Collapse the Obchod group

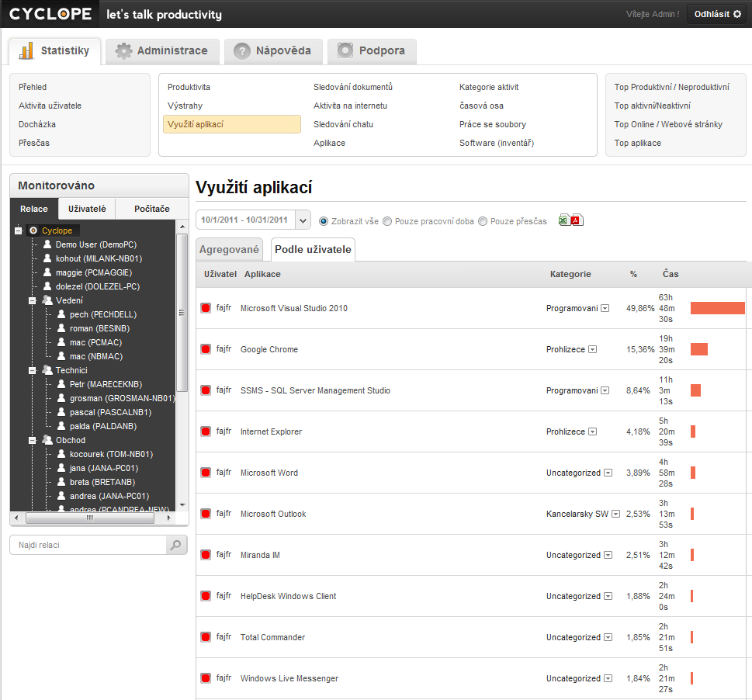[x=32, y=440]
